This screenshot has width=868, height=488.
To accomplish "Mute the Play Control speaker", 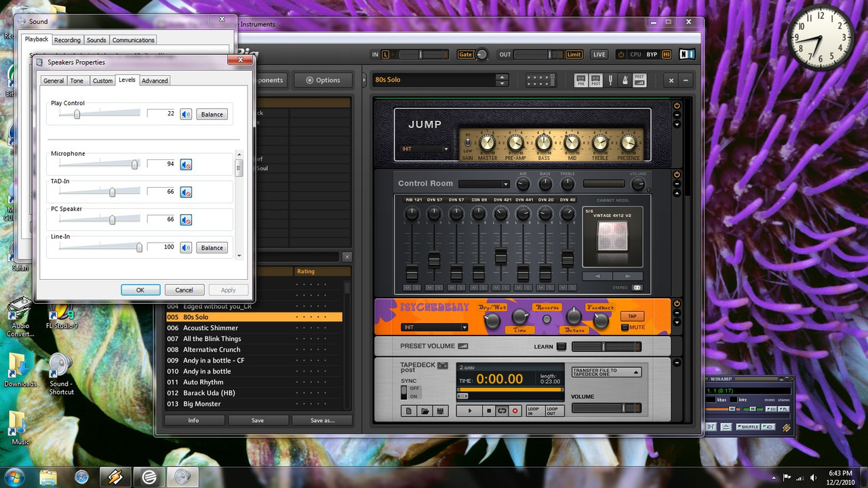I will coord(186,114).
